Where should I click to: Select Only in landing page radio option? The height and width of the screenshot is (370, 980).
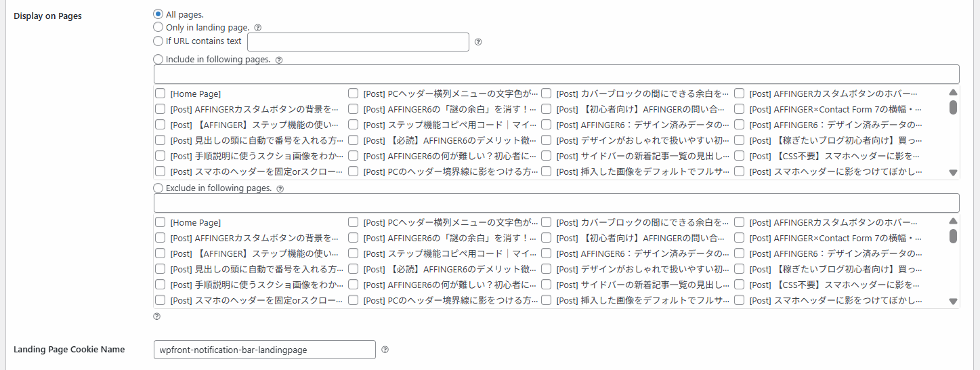coord(158,27)
